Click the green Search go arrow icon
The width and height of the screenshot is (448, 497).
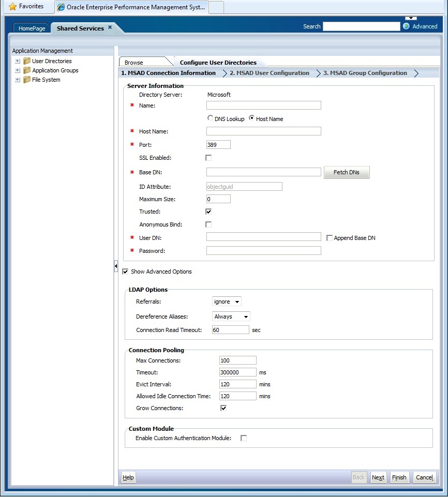coord(406,26)
